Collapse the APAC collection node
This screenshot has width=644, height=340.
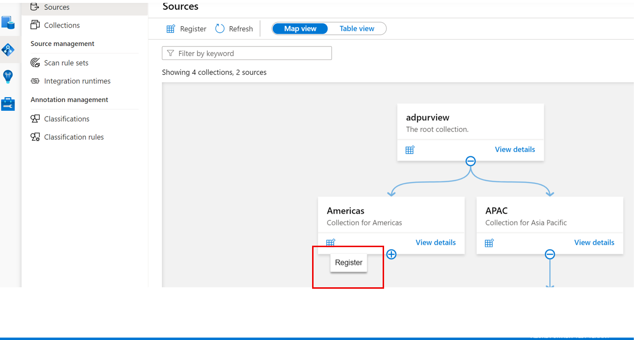click(x=550, y=253)
